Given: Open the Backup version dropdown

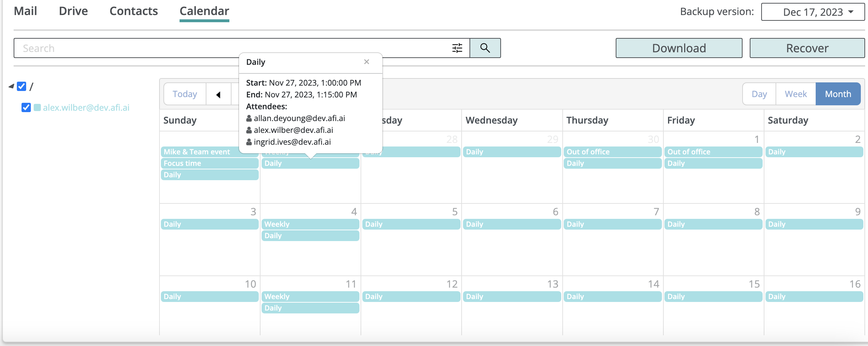Looking at the screenshot, I should click(x=812, y=12).
